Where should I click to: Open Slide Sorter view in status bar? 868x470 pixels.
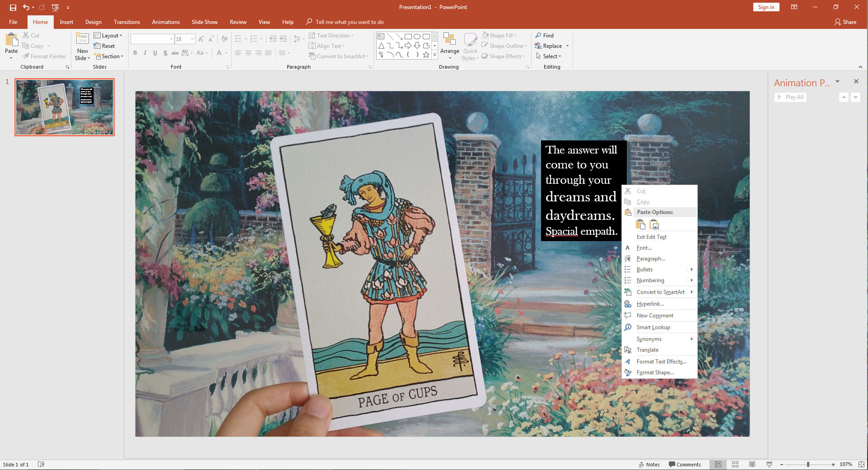735,464
